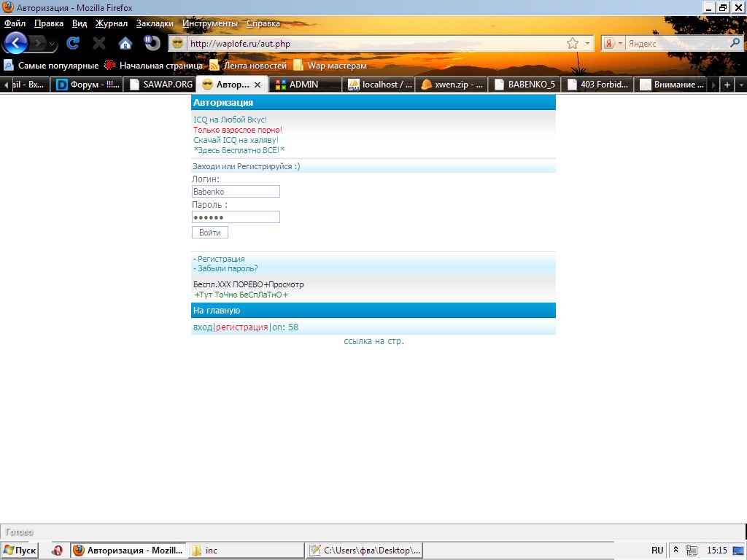Show hidden tray icons arrow
The width and height of the screenshot is (747, 560).
click(676, 550)
